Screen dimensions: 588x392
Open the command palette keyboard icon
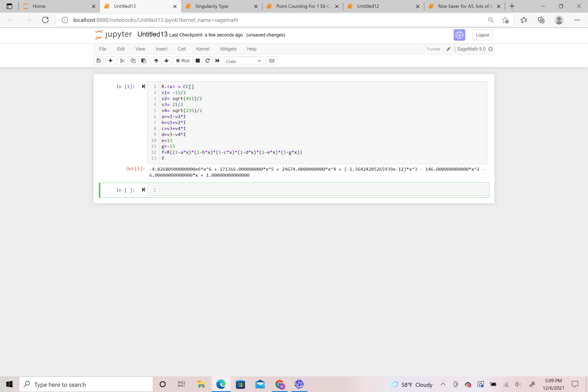click(272, 61)
